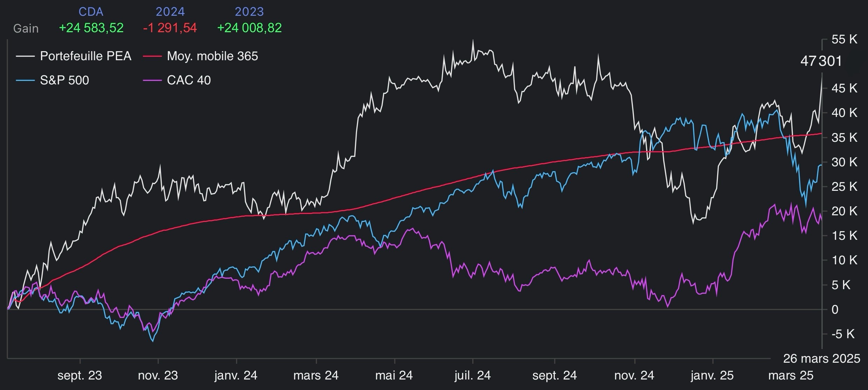Click the 55 K y-axis label
Screen dimensions: 868x390
point(844,39)
